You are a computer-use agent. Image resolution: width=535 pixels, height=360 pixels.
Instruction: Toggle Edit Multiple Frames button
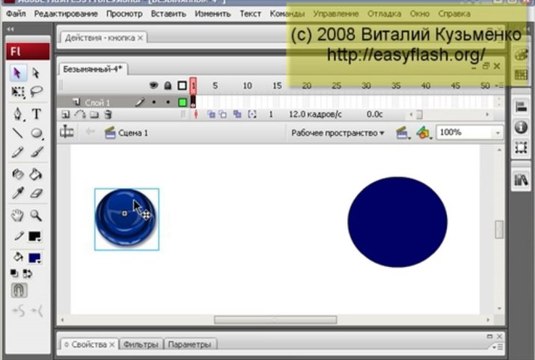point(237,114)
